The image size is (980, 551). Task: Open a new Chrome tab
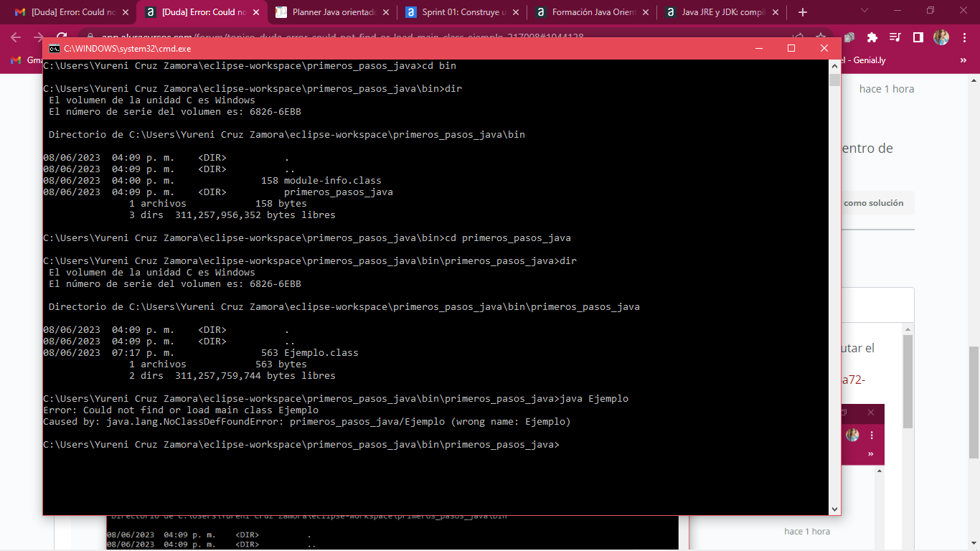tap(802, 12)
